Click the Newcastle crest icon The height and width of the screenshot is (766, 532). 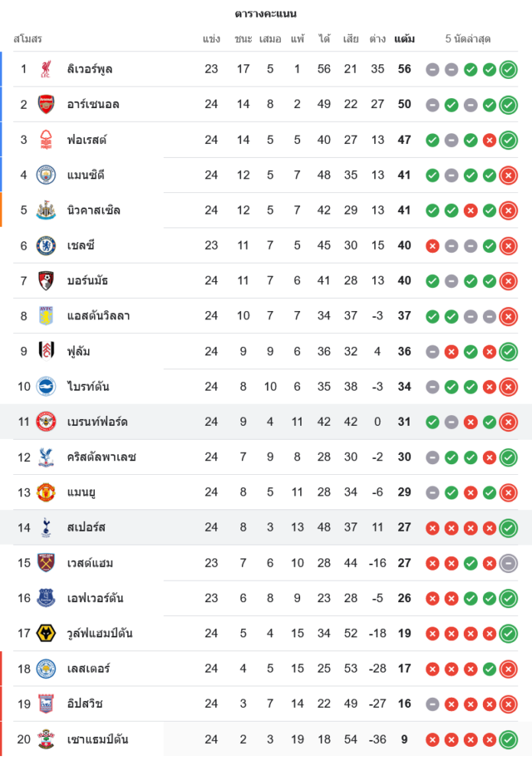pos(46,210)
